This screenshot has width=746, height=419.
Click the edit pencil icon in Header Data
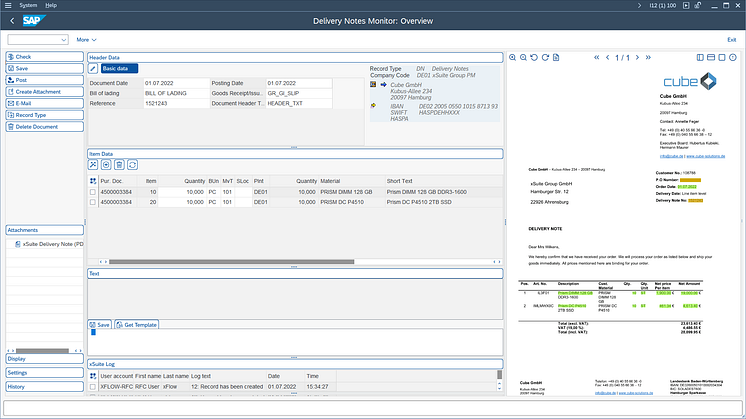point(94,68)
